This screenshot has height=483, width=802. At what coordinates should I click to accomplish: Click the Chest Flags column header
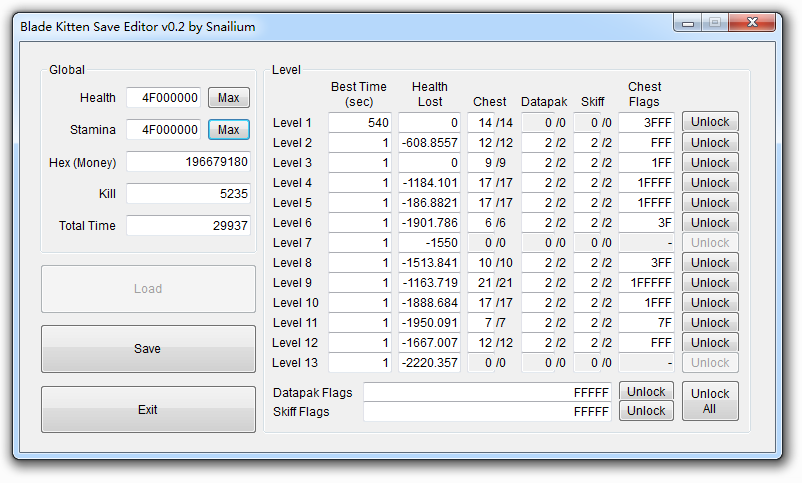click(644, 94)
